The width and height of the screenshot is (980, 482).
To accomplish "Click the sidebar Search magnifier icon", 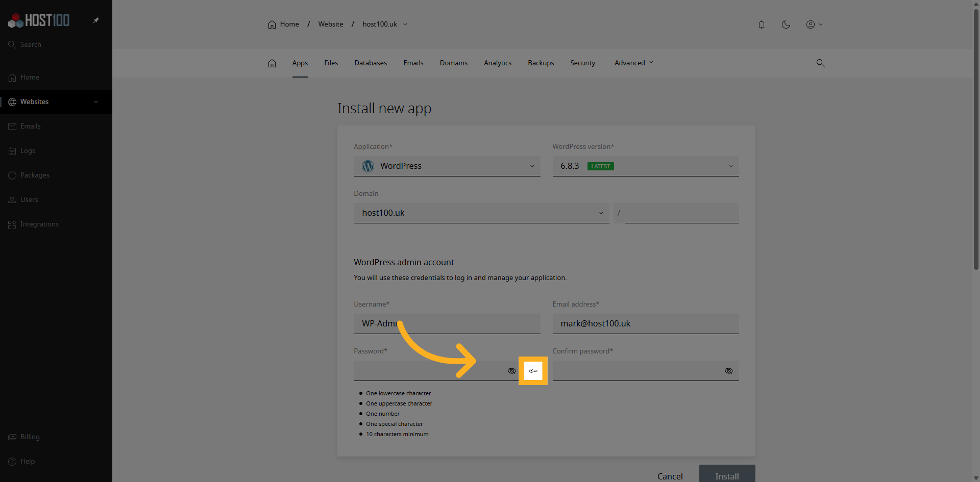I will [x=12, y=44].
